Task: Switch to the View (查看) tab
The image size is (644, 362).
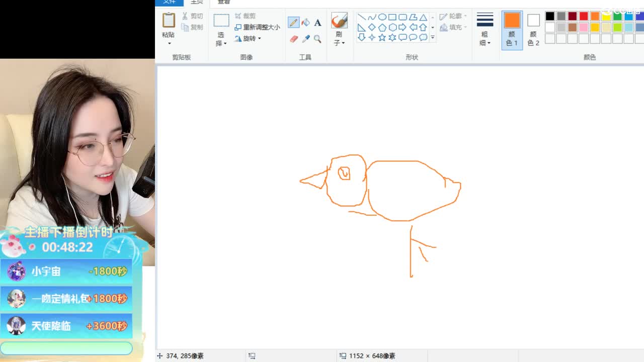Action: [x=224, y=3]
